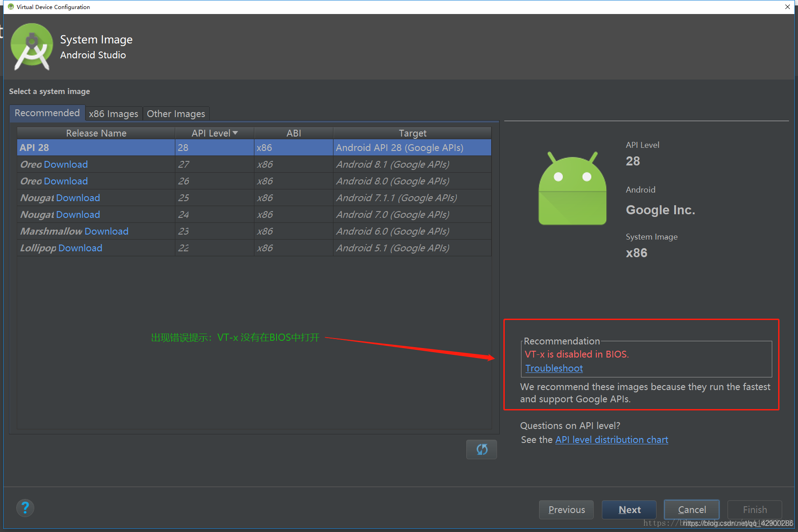Image resolution: width=798 pixels, height=532 pixels.
Task: Download the Oreo API 27 image
Action: pyautogui.click(x=66, y=165)
